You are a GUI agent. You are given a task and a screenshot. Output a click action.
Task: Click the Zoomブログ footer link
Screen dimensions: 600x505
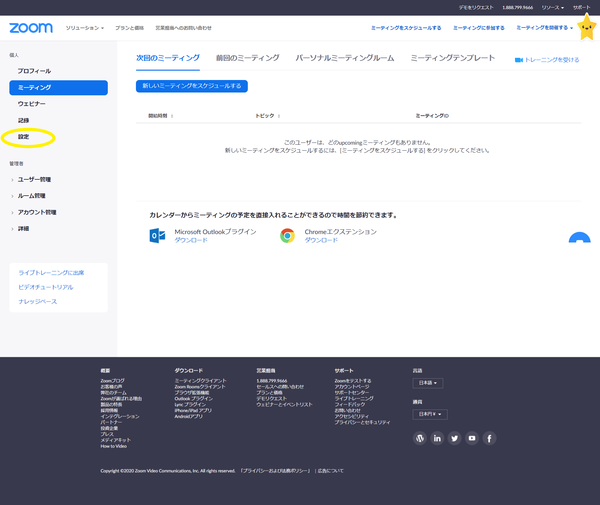click(x=112, y=381)
